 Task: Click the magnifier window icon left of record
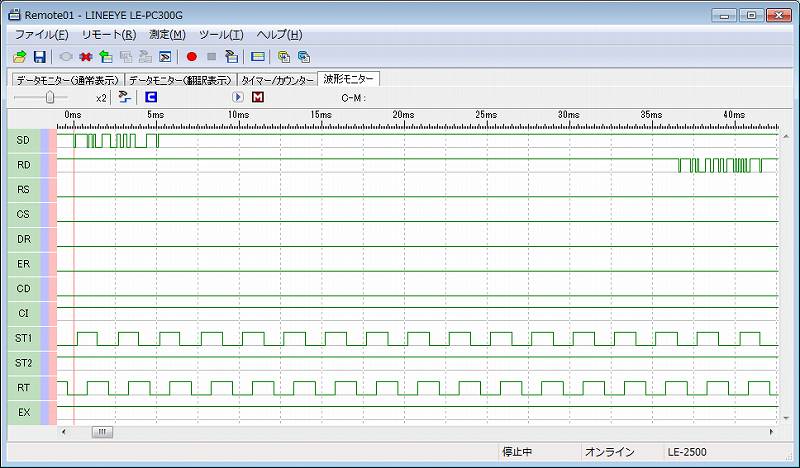[x=165, y=57]
